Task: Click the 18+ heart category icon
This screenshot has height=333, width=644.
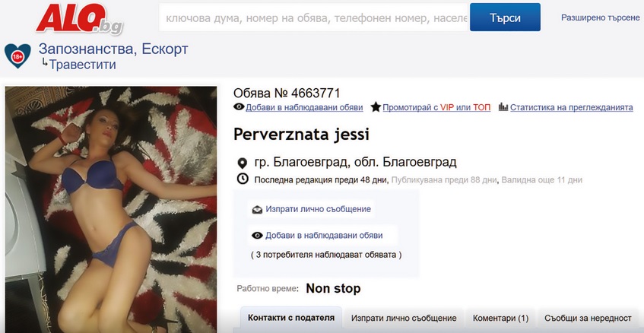Action: pos(17,55)
